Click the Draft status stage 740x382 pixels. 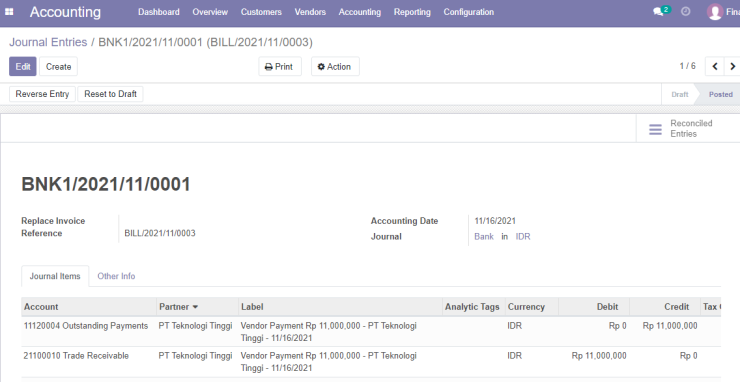pyautogui.click(x=680, y=94)
